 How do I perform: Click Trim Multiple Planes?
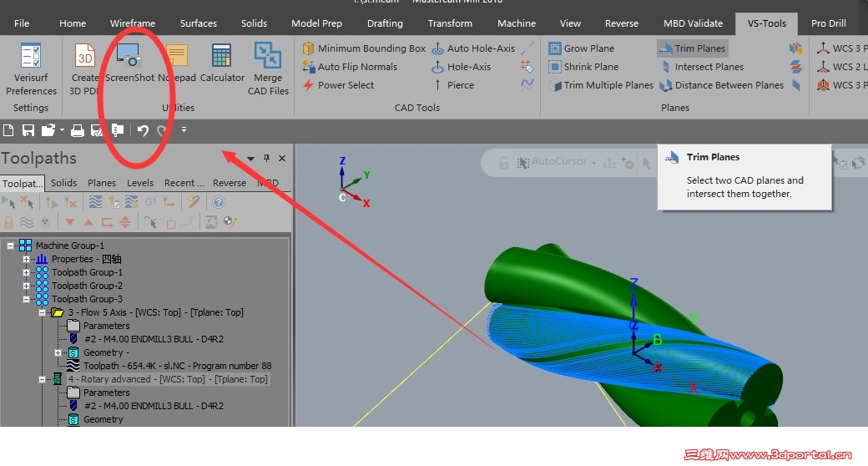point(601,85)
